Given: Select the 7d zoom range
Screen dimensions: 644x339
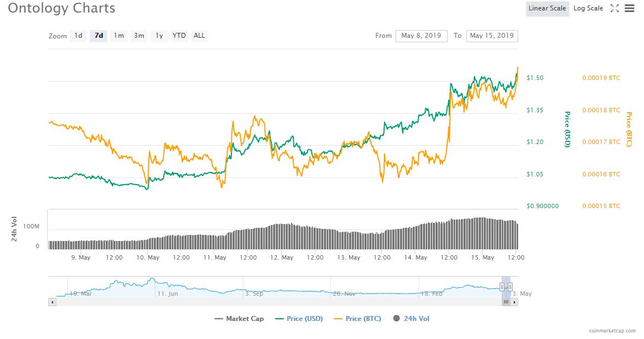Looking at the screenshot, I should coord(98,36).
